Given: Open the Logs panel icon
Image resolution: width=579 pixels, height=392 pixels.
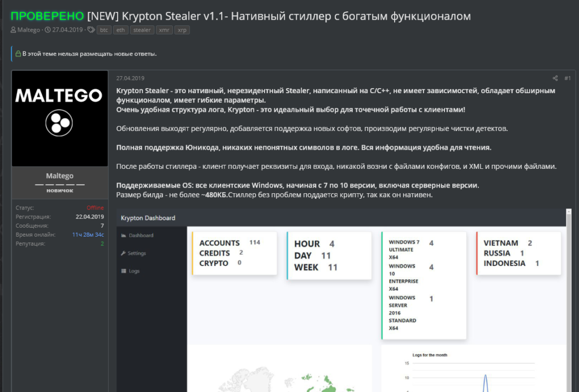Looking at the screenshot, I should 123,271.
